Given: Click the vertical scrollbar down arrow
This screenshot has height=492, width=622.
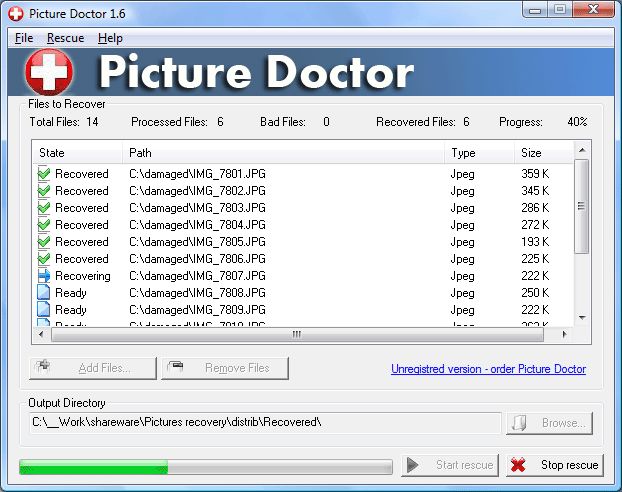Looking at the screenshot, I should pos(582,318).
